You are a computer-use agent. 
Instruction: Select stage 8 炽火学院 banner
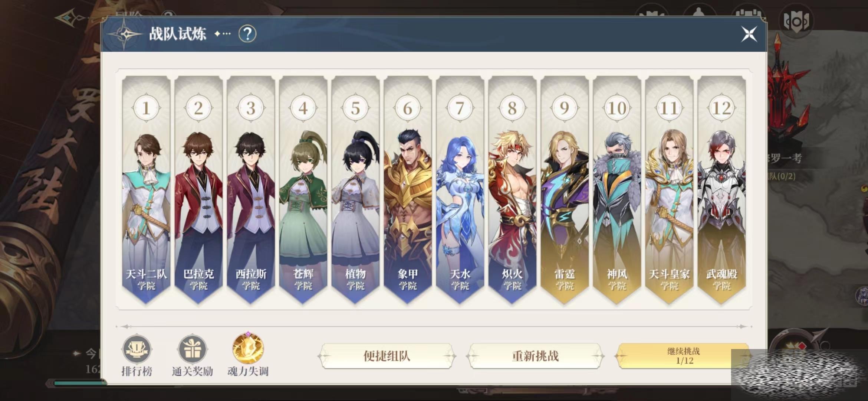(x=512, y=190)
